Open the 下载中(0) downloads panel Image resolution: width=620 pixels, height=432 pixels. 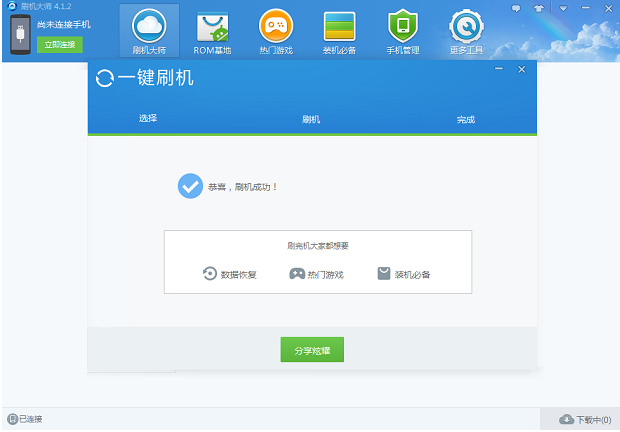click(585, 419)
